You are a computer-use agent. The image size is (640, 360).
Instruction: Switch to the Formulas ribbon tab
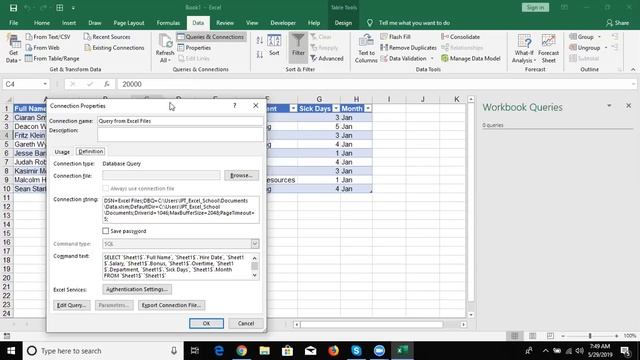point(168,23)
